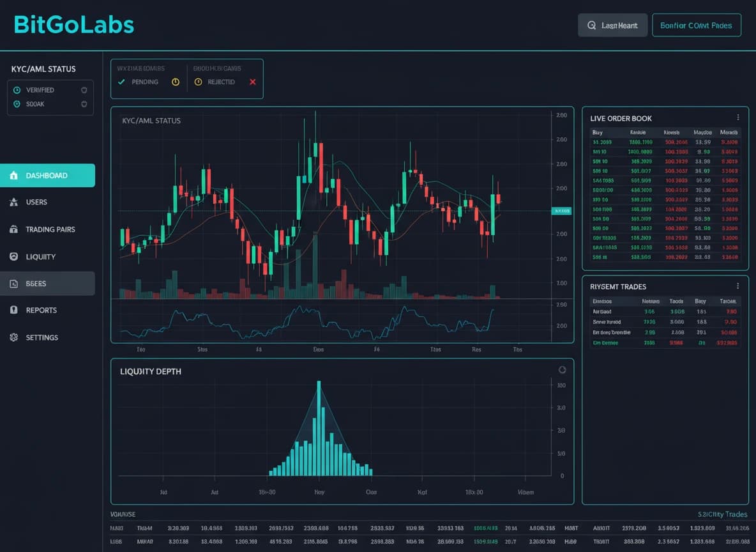Toggle the shield next to the Verified status
The image size is (756, 552).
pyautogui.click(x=83, y=89)
